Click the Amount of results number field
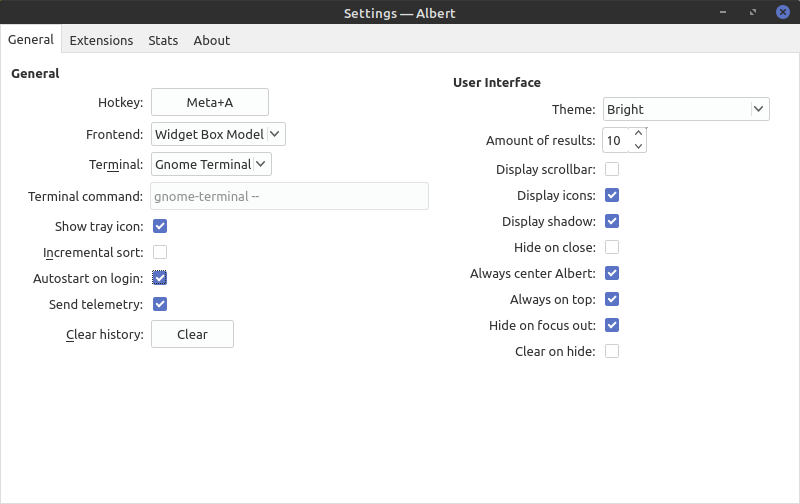This screenshot has width=800, height=504. (x=616, y=140)
